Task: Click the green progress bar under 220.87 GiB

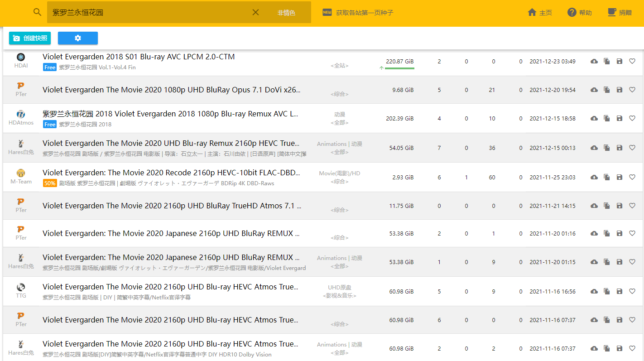Action: pos(400,68)
